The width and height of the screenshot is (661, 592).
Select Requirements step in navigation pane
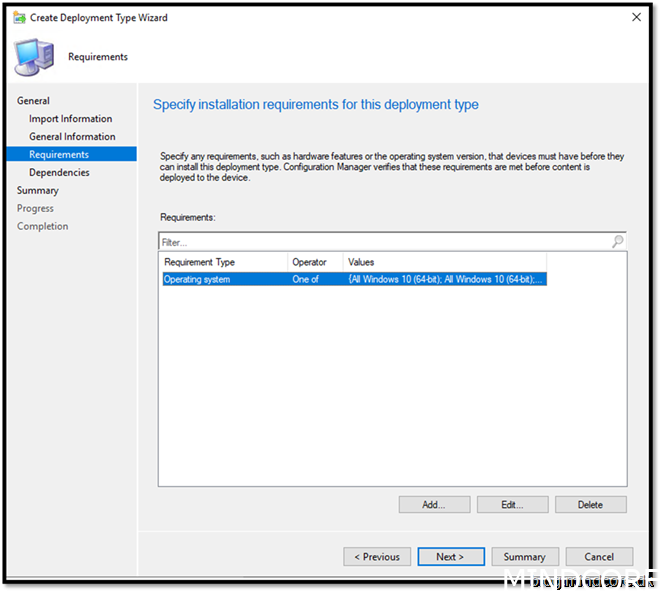pyautogui.click(x=59, y=155)
